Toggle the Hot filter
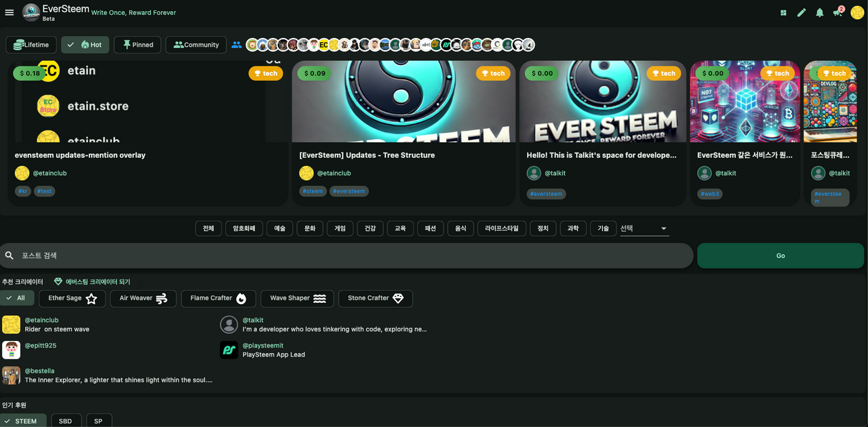Viewport: 868px width, 427px height. point(85,45)
